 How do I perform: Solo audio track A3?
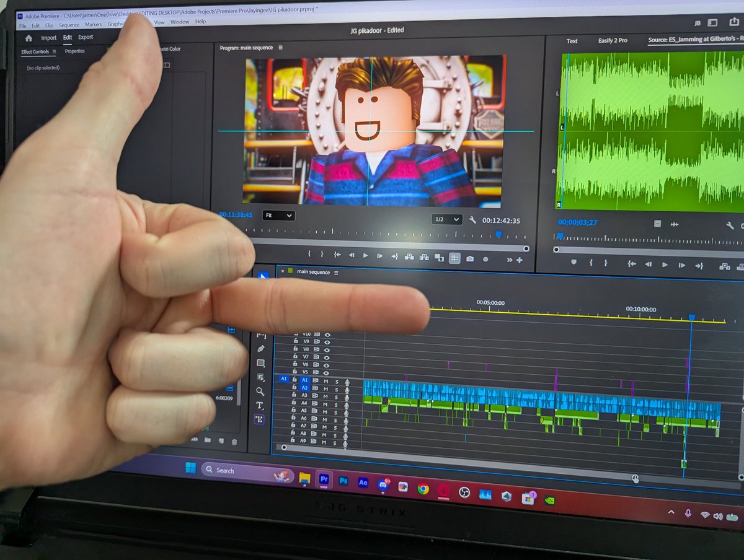[x=337, y=396]
